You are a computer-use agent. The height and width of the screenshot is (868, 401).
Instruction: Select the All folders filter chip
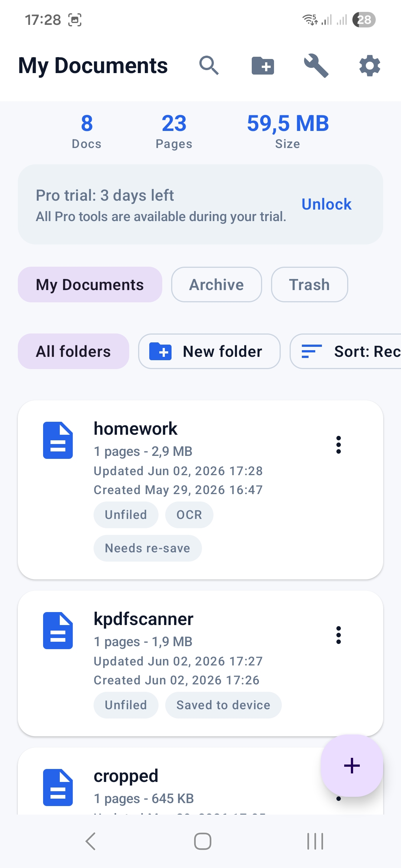pyautogui.click(x=74, y=351)
